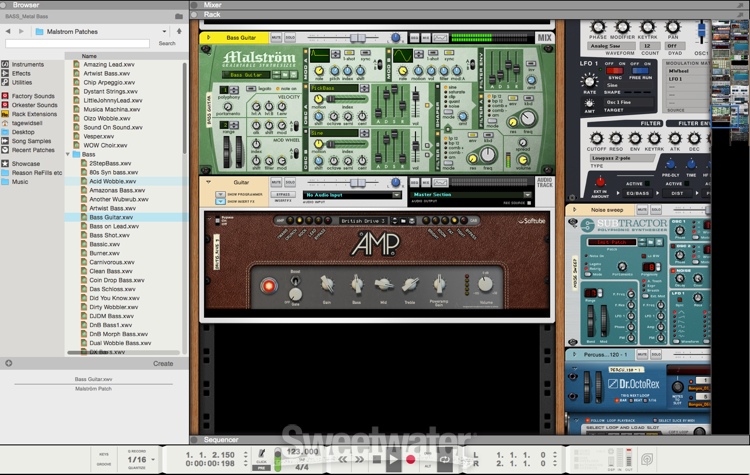The height and width of the screenshot is (475, 750).
Task: Open Utilities in the browser sidebar
Action: [20, 81]
